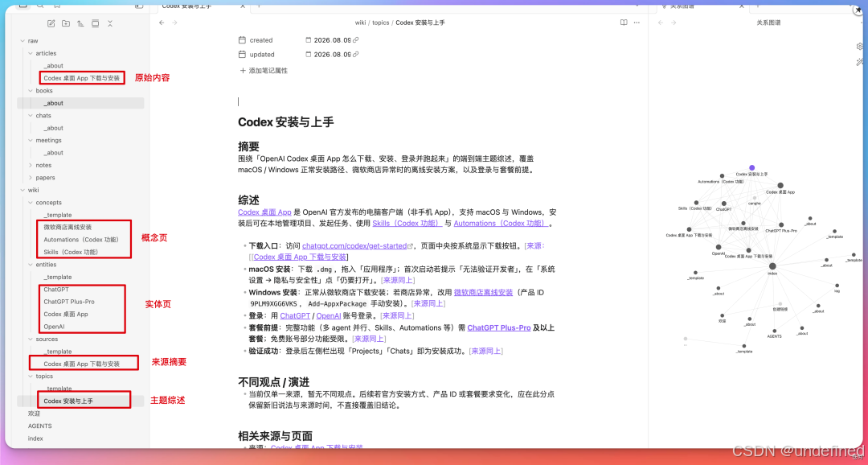Collapse the books folder
Image resolution: width=868 pixels, height=465 pixels.
click(x=31, y=90)
